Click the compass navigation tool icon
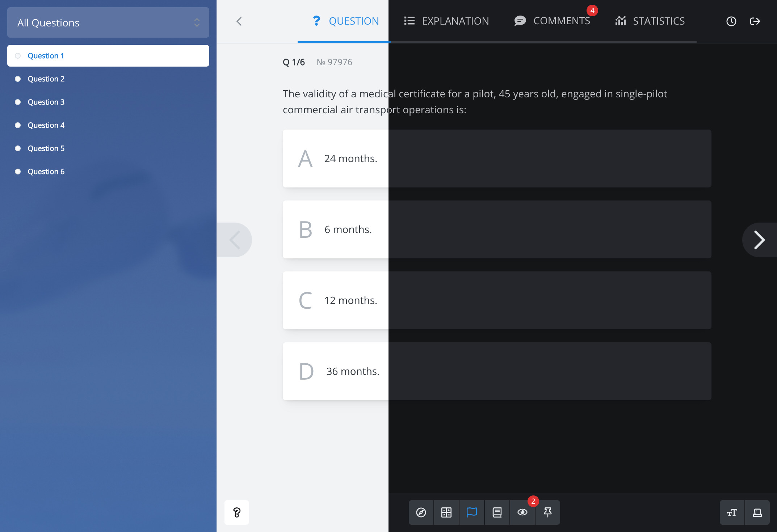Screen dimensions: 777x532 tap(421, 512)
